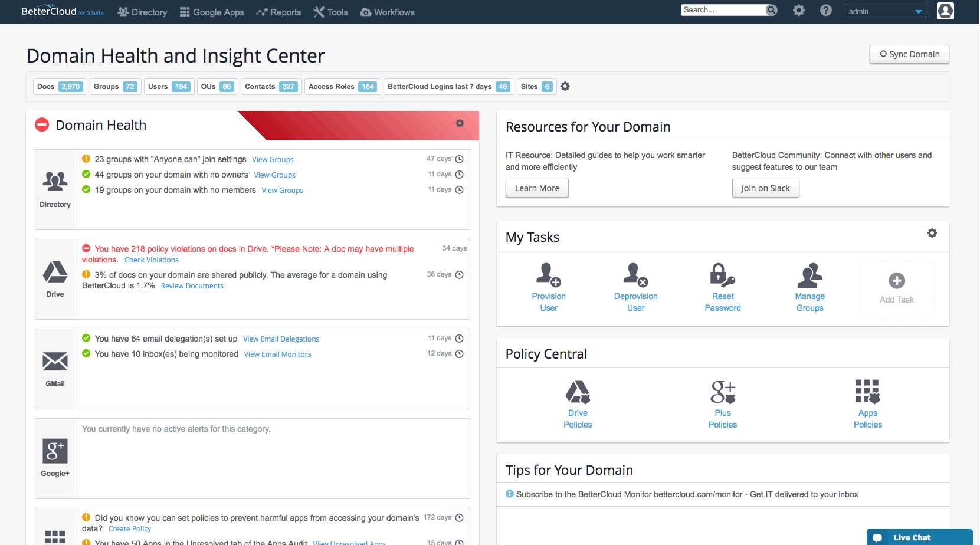
Task: View Groups for "Anyone can" join settings
Action: click(x=273, y=160)
